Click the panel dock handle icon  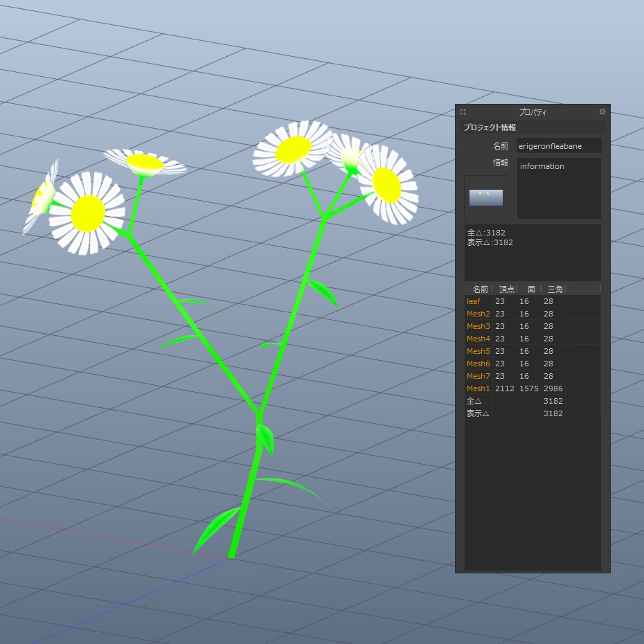(463, 111)
